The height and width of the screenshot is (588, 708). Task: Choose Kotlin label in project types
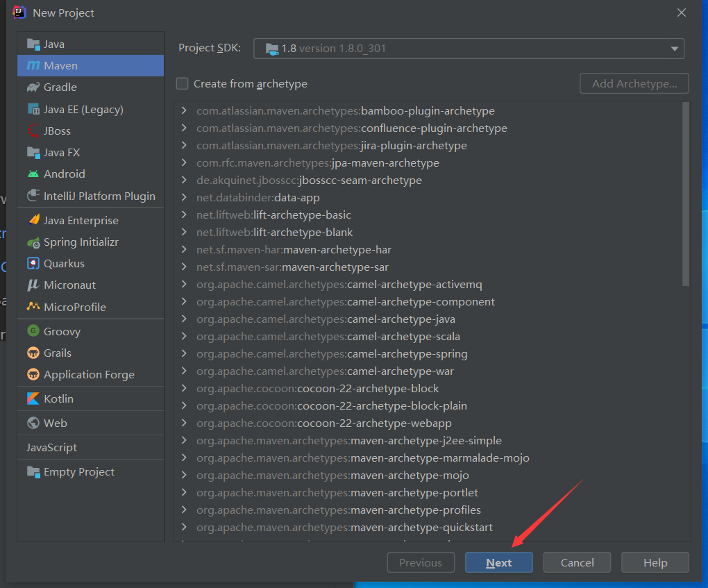tap(58, 398)
